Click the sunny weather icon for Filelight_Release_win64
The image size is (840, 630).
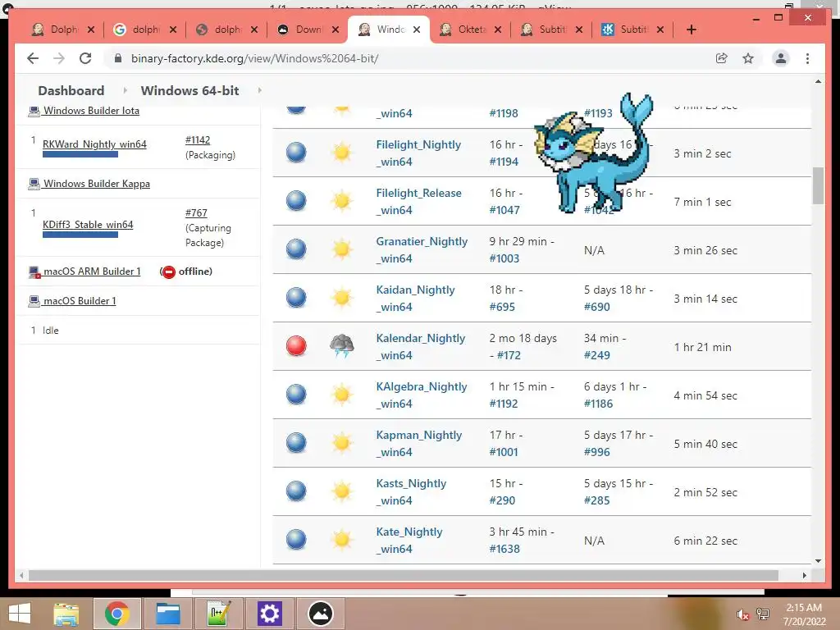tap(342, 202)
